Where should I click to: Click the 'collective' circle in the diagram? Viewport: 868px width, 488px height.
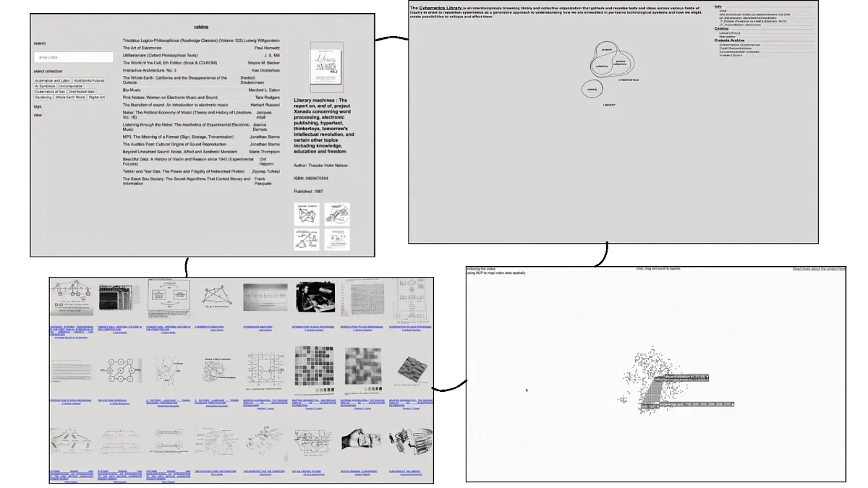(x=602, y=66)
